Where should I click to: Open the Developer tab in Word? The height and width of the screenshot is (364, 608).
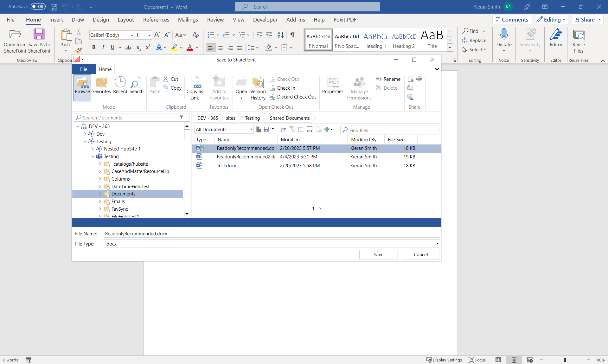265,20
